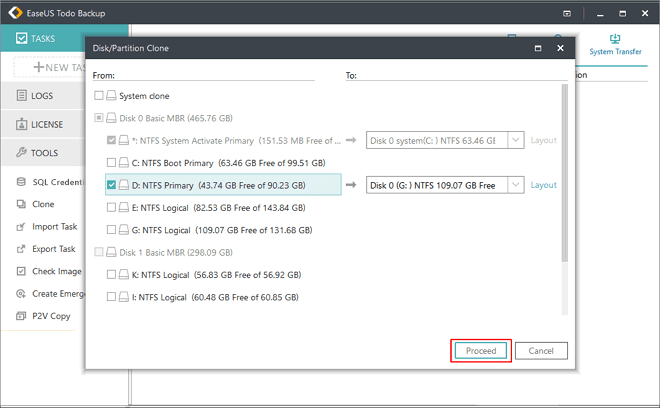Open the LOGS sidebar item
This screenshot has width=660, height=408.
tap(43, 96)
